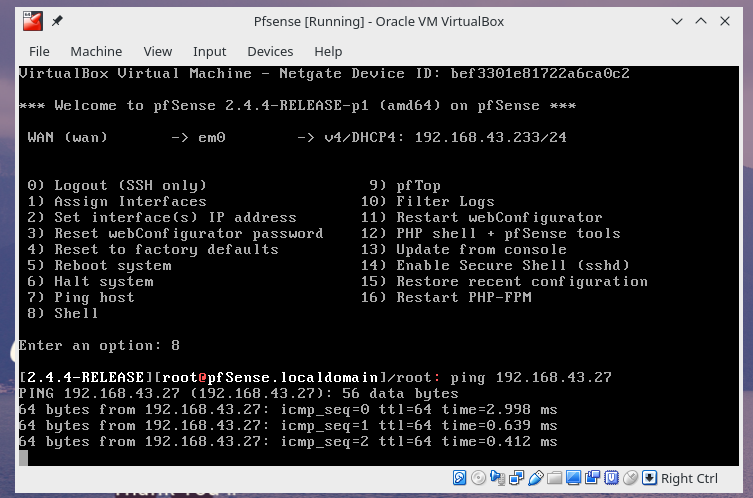Click the VirtualBox app icon in the title bar
This screenshot has width=753, height=498.
coord(33,21)
